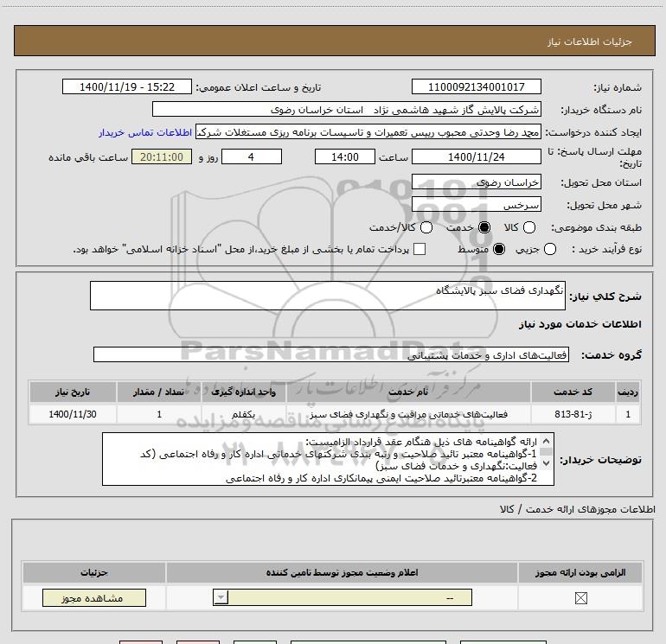Click the service group field فعالیت‌های اداری
The width and height of the screenshot is (666, 644).
pyautogui.click(x=331, y=355)
